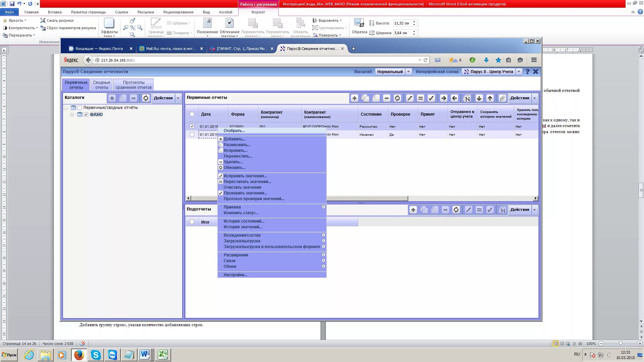This screenshot has height=362, width=644.
Task: Choose Пересчитать значения... in context menu
Action: tap(247, 182)
